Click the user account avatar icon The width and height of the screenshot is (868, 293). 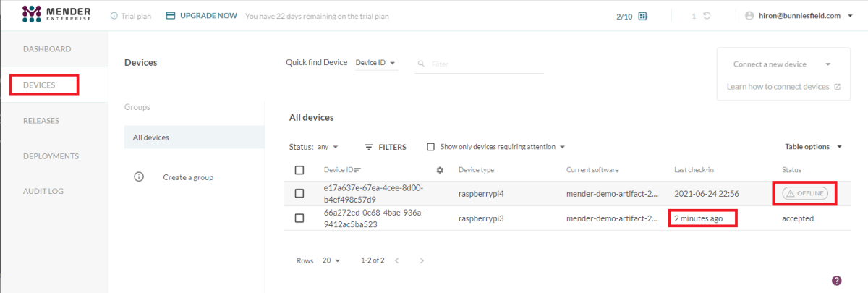click(x=749, y=16)
